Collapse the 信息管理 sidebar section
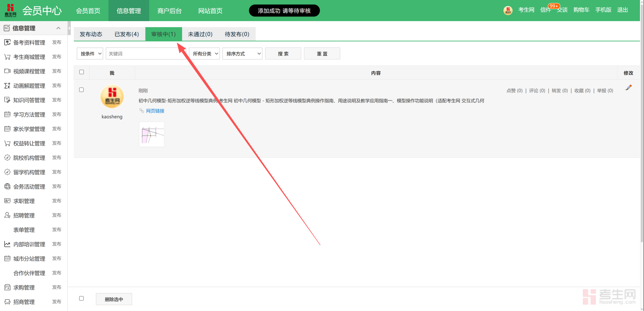 point(58,28)
